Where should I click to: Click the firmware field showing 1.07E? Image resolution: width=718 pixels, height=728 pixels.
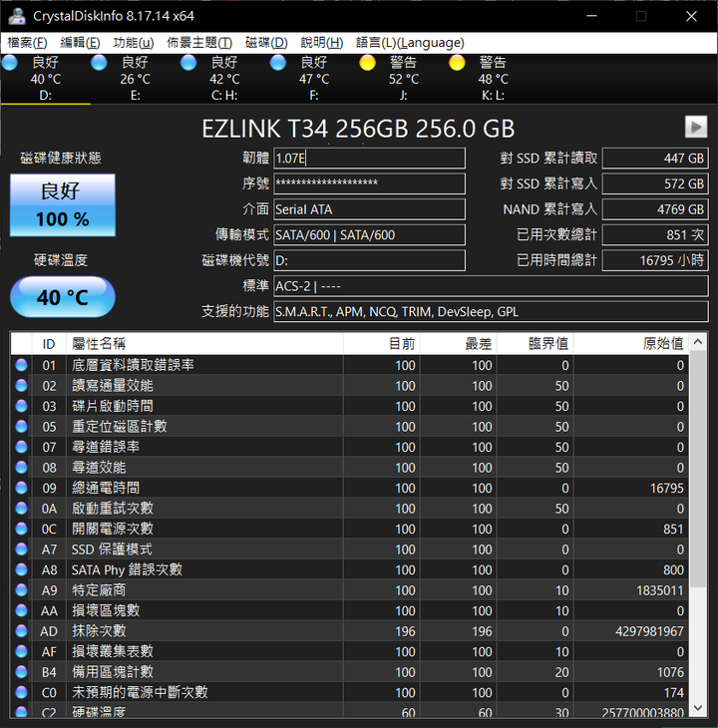369,159
